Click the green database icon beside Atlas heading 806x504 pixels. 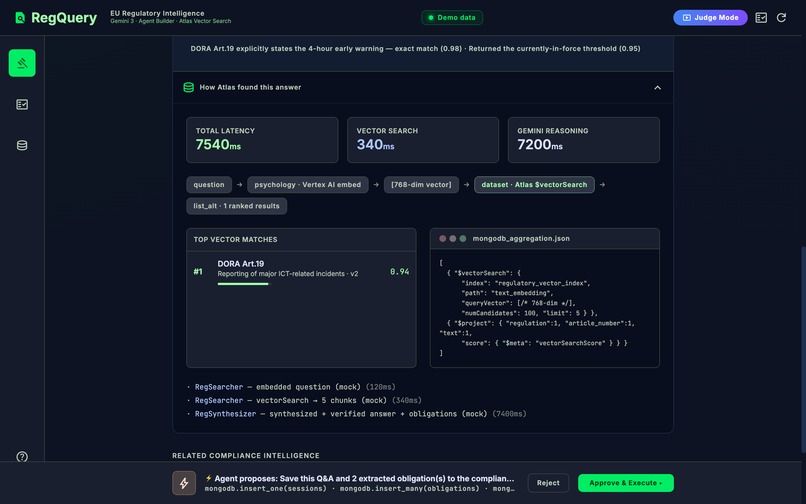189,87
